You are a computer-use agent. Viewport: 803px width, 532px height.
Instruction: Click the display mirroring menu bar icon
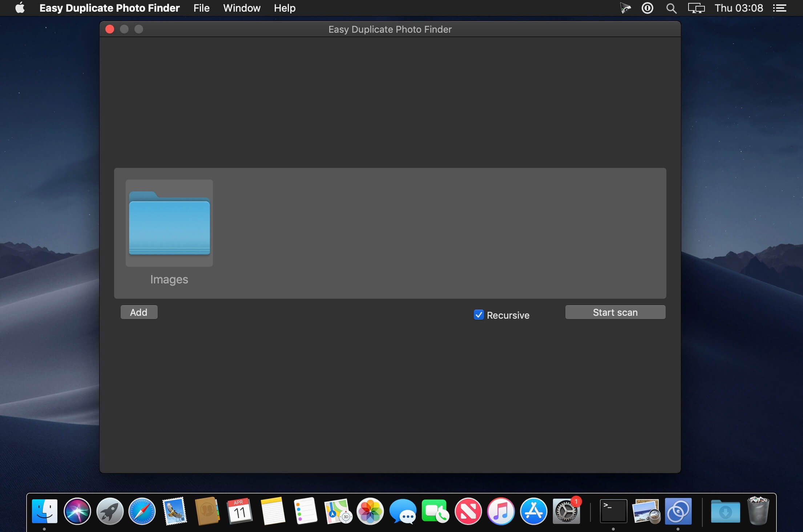click(x=696, y=8)
